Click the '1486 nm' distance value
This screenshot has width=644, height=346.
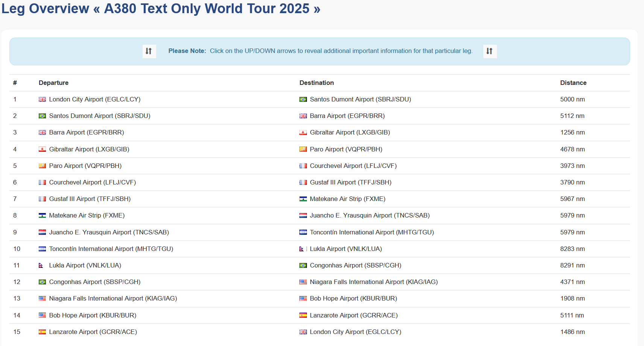pos(573,332)
